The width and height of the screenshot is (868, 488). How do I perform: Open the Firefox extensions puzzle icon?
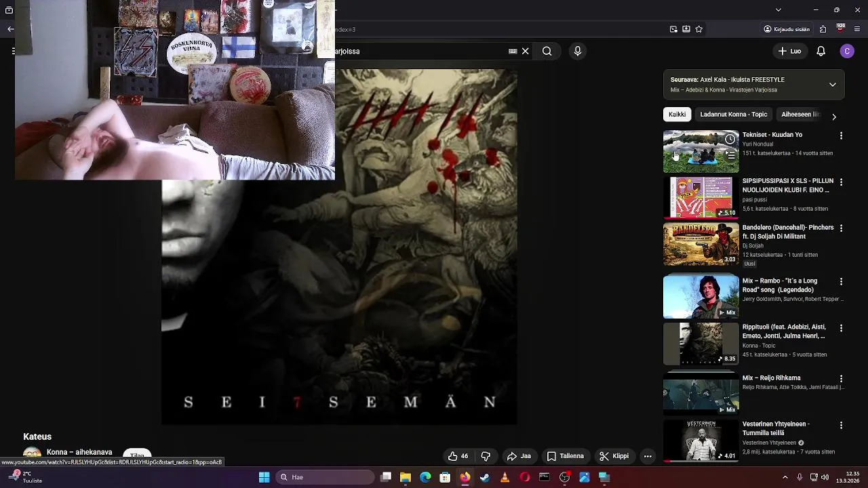coord(823,29)
